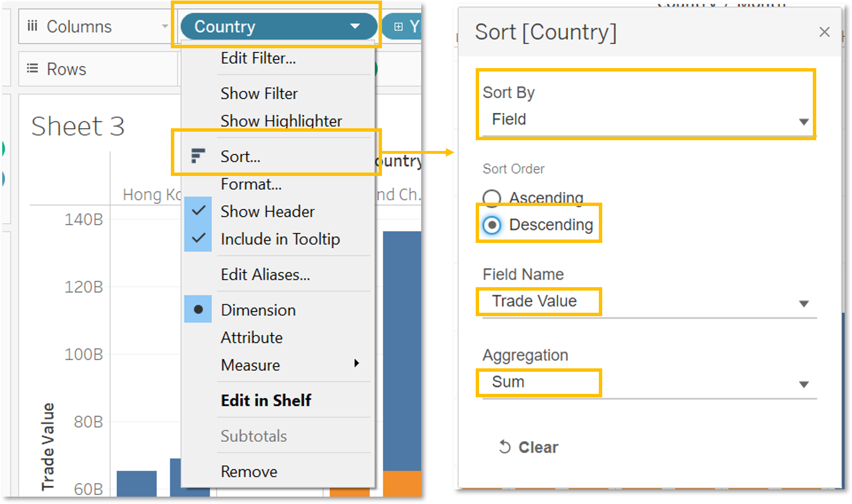Open the Sort By dropdown
The image size is (852, 504).
pyautogui.click(x=804, y=121)
